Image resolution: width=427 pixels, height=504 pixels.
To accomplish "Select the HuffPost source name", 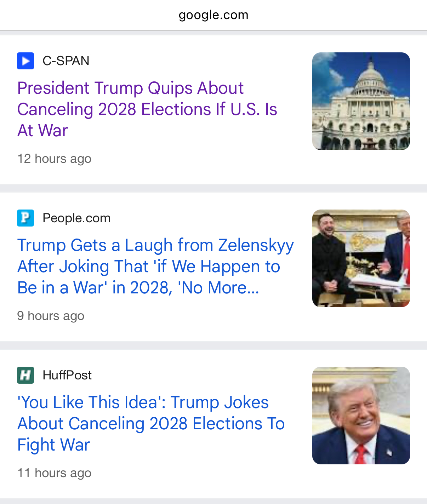I will pyautogui.click(x=67, y=375).
